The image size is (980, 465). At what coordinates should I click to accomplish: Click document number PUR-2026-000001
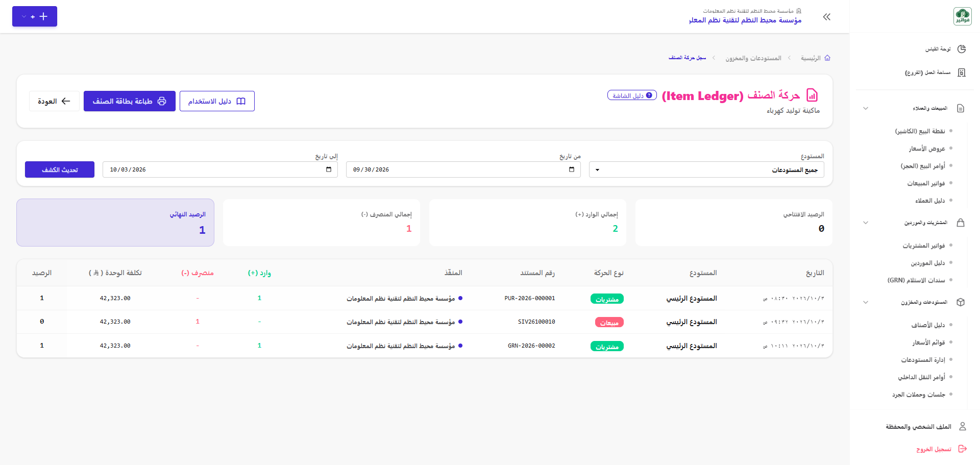(530, 298)
